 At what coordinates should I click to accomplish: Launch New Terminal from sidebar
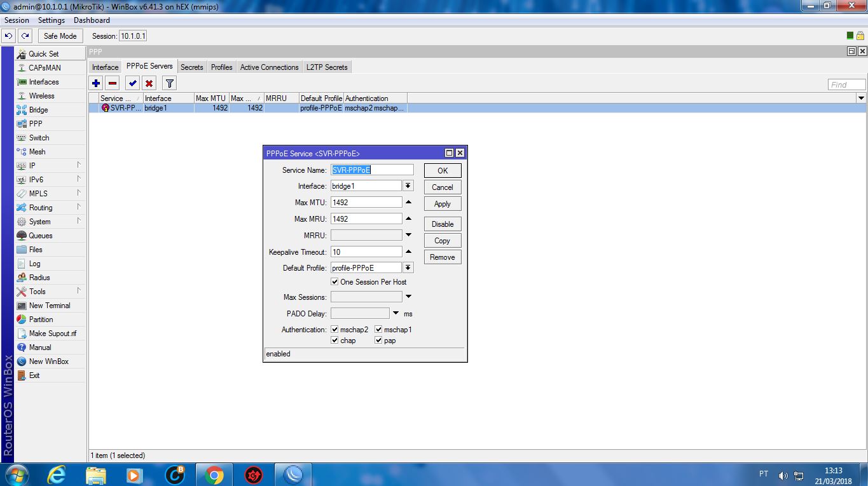pos(50,306)
